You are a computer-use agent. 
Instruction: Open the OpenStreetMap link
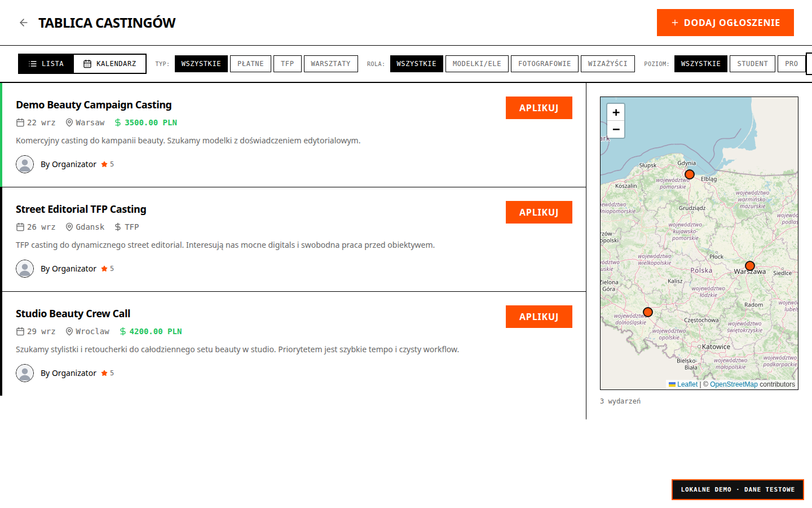734,384
